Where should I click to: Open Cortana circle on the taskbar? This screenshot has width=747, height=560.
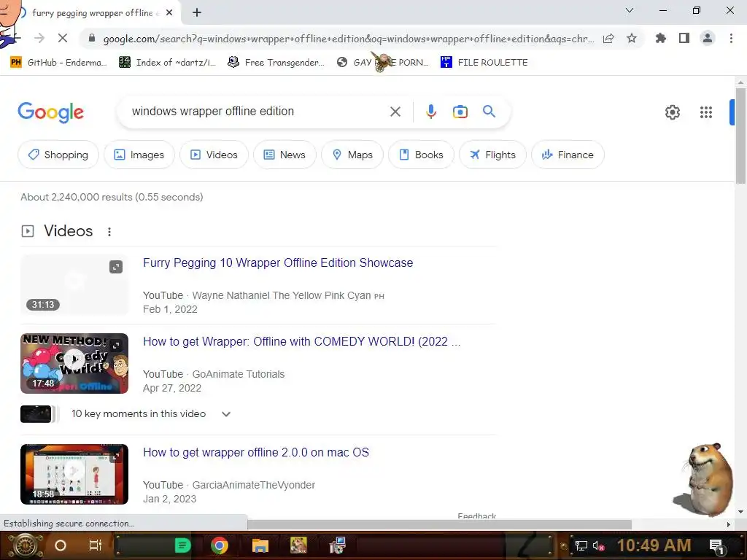click(60, 545)
